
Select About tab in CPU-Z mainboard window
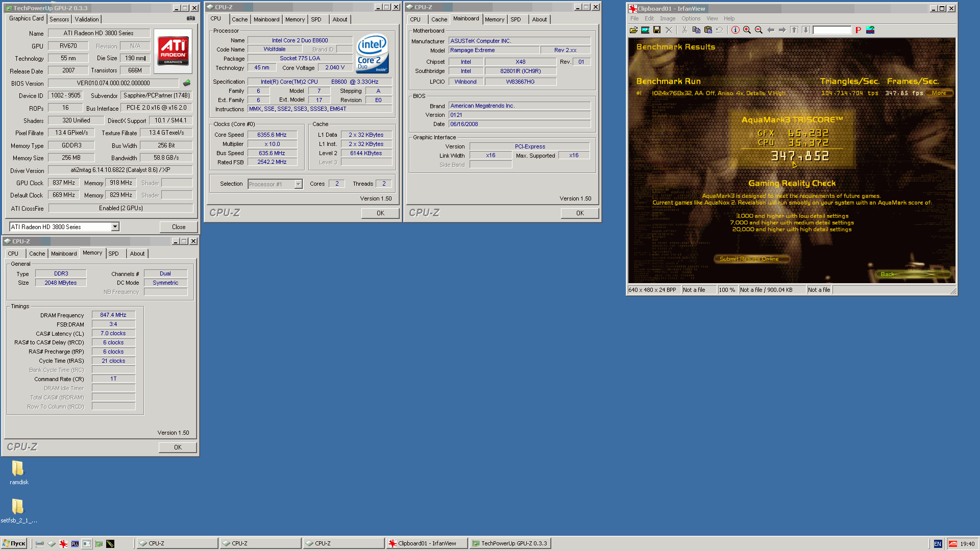pos(539,19)
